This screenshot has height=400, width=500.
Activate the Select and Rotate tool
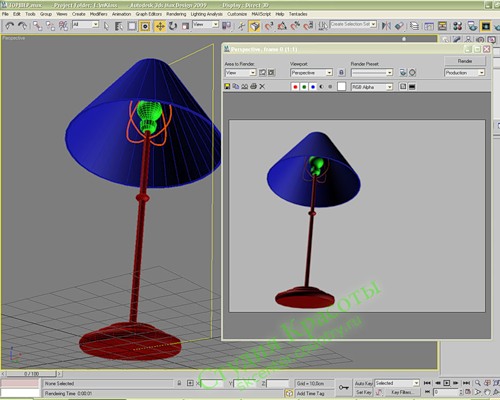tap(173, 26)
